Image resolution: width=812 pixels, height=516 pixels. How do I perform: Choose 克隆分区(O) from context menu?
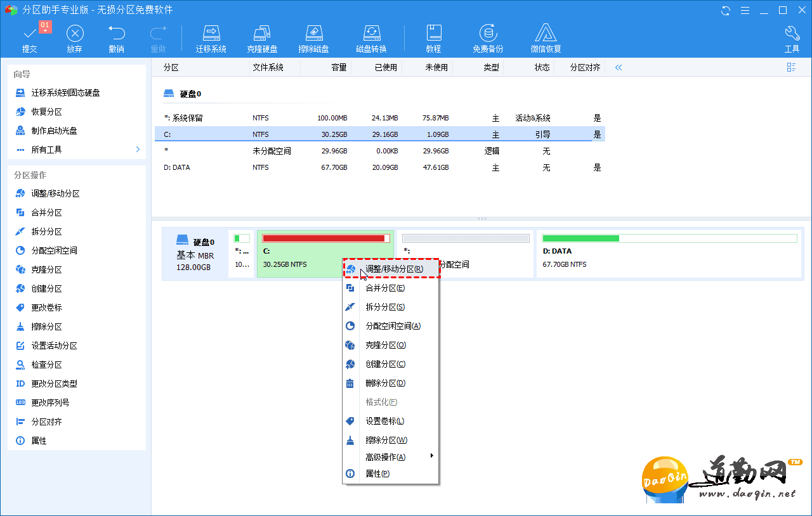391,345
